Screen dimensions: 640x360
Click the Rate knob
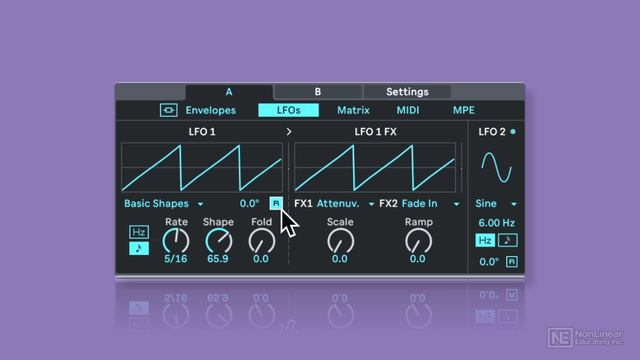(176, 241)
